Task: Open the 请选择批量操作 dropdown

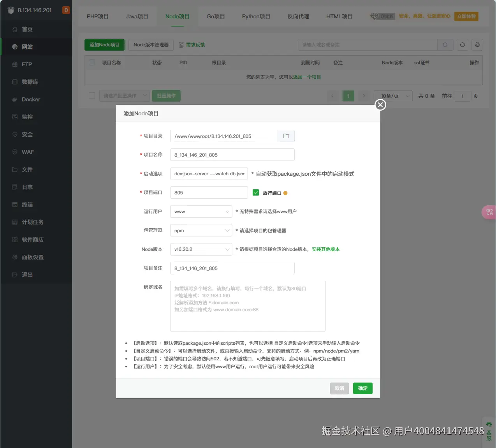Action: [125, 96]
